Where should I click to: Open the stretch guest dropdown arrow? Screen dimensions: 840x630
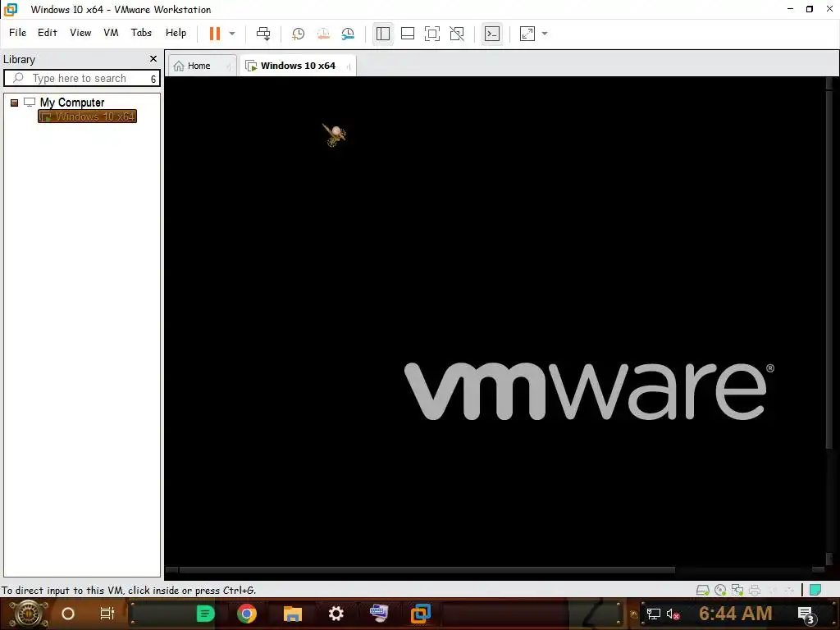pyautogui.click(x=545, y=34)
